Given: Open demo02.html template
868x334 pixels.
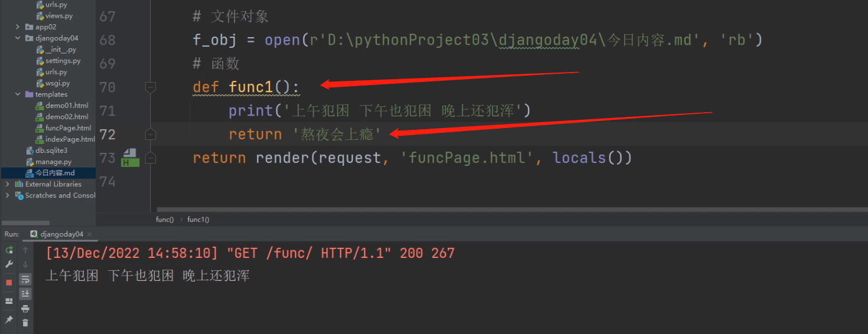Looking at the screenshot, I should [66, 117].
